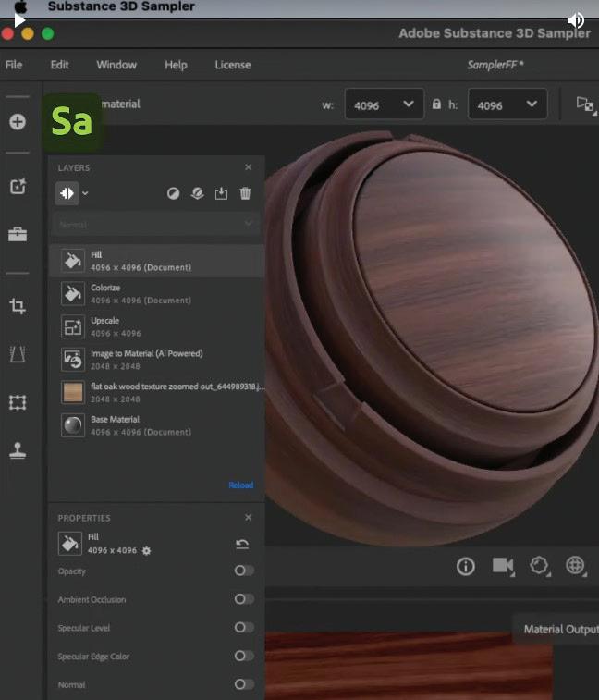Click the add new asset plus icon
The image size is (599, 700).
tap(18, 122)
